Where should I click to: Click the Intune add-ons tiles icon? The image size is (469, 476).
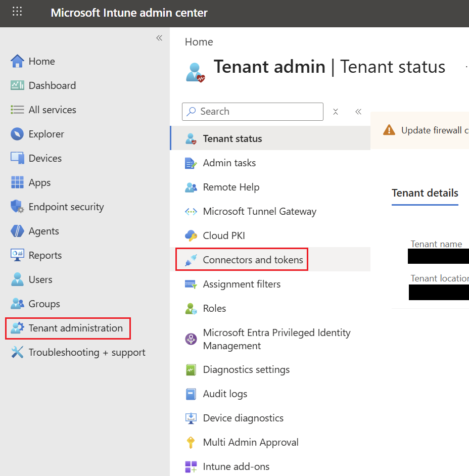[x=191, y=467]
